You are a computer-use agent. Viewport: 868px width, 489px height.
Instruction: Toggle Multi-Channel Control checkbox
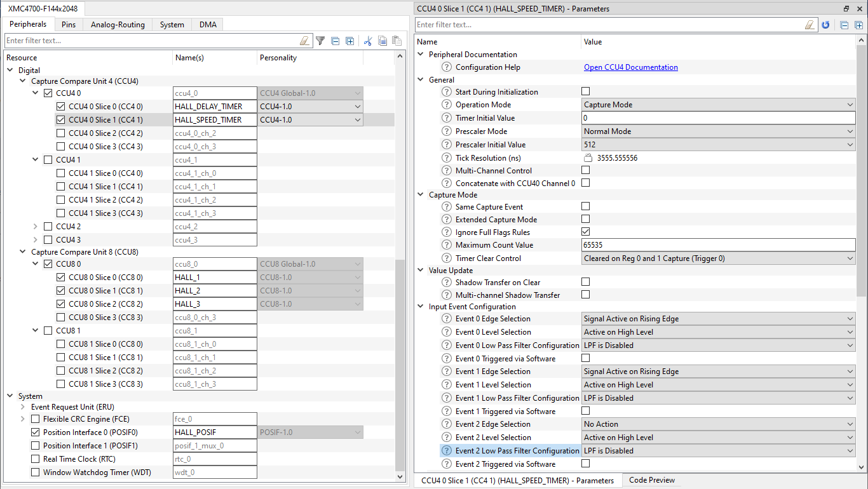(x=586, y=170)
